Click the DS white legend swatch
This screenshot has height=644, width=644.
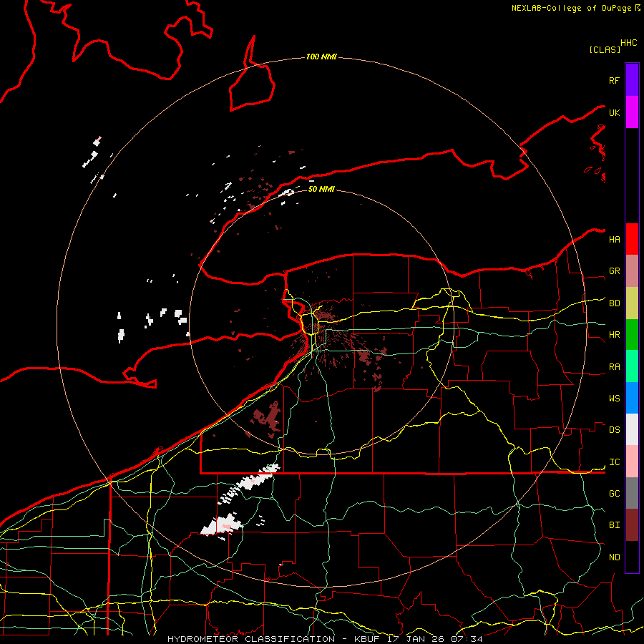[632, 429]
